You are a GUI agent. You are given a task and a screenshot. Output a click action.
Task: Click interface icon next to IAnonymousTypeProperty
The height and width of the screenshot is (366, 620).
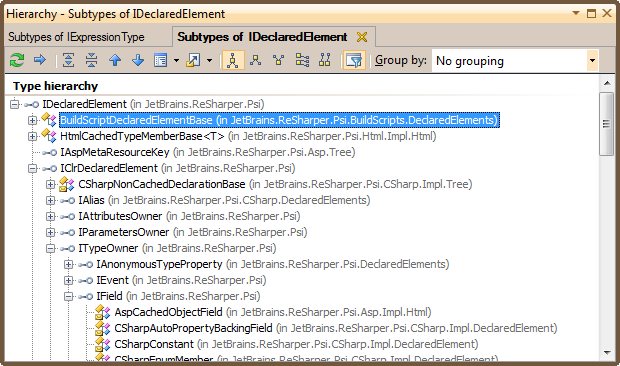point(85,265)
